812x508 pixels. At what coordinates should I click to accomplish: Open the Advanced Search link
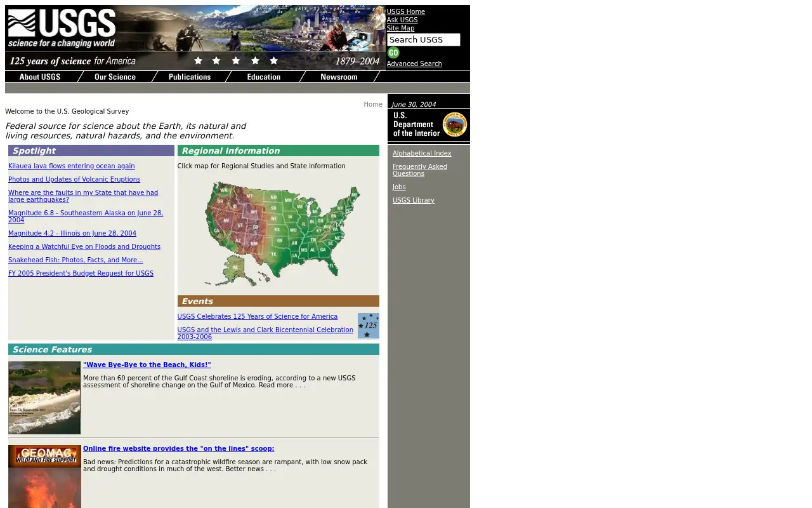pos(414,63)
